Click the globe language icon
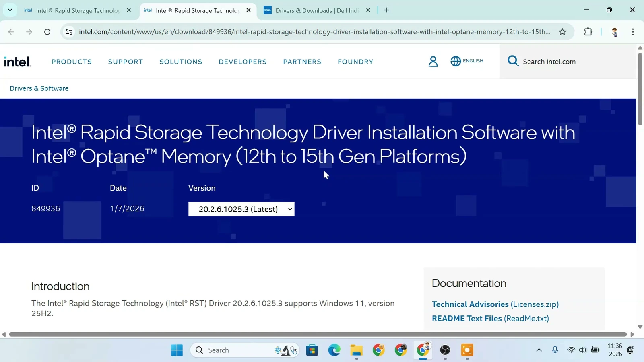Screen dimensions: 644x362 pyautogui.click(x=456, y=61)
